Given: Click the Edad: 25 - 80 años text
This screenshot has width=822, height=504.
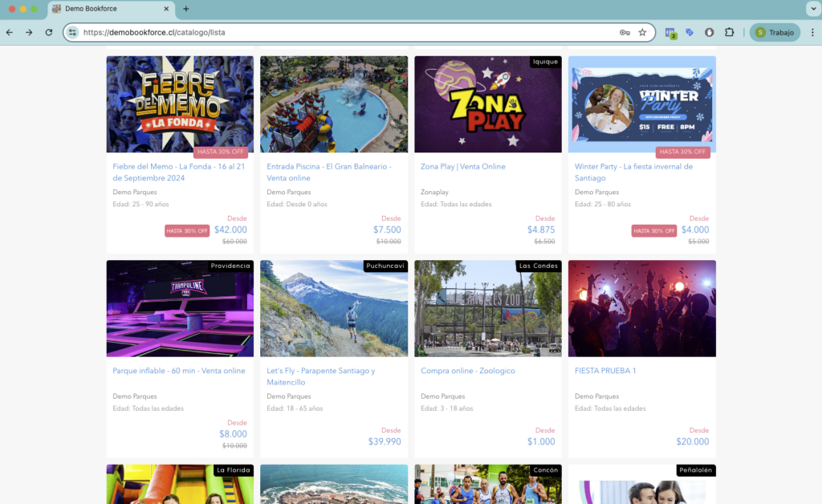Looking at the screenshot, I should tap(603, 205).
